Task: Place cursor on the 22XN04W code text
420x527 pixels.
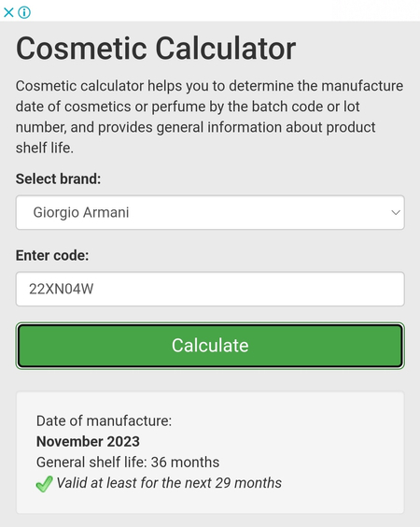Action: click(x=61, y=289)
